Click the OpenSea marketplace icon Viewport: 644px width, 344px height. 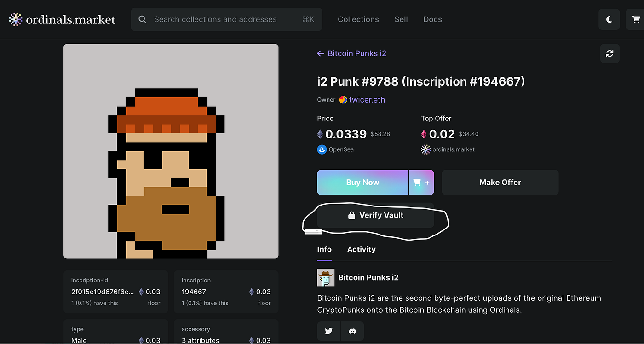coord(322,149)
